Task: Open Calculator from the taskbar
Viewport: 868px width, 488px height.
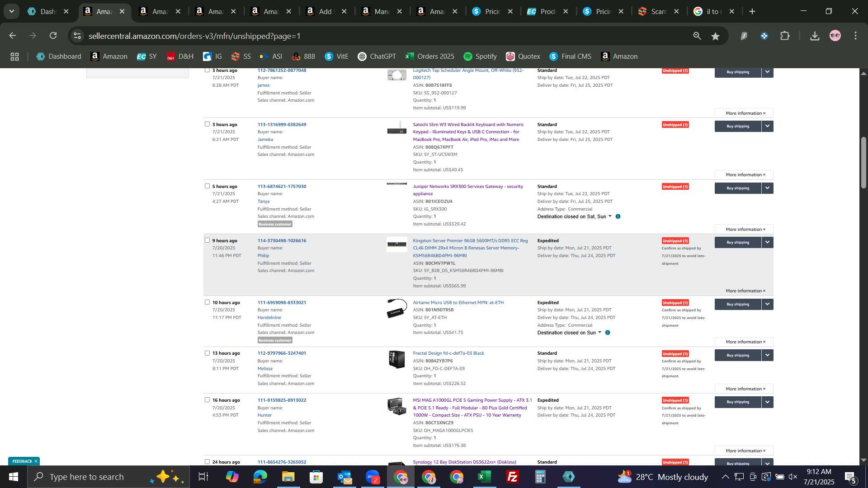Action: click(540, 477)
